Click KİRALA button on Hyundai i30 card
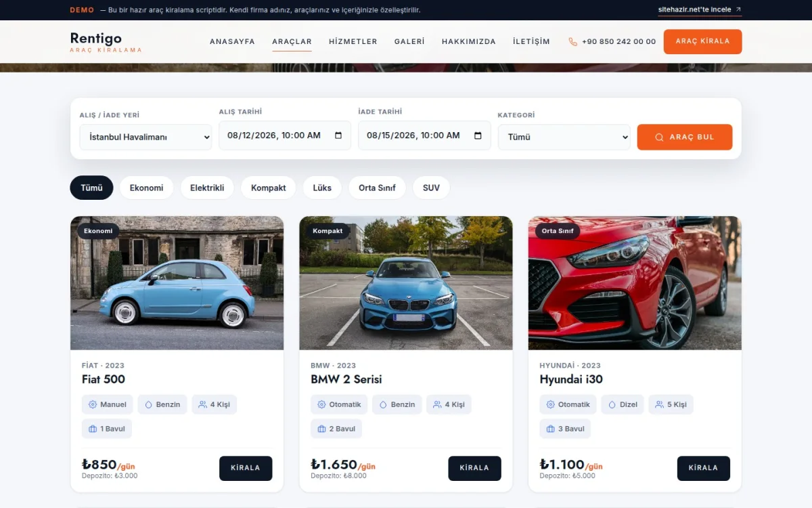812x508 pixels. tap(703, 468)
